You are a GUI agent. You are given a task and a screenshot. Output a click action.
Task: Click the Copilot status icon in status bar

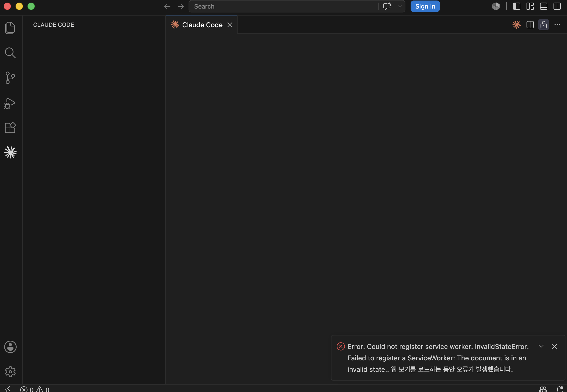pyautogui.click(x=543, y=389)
